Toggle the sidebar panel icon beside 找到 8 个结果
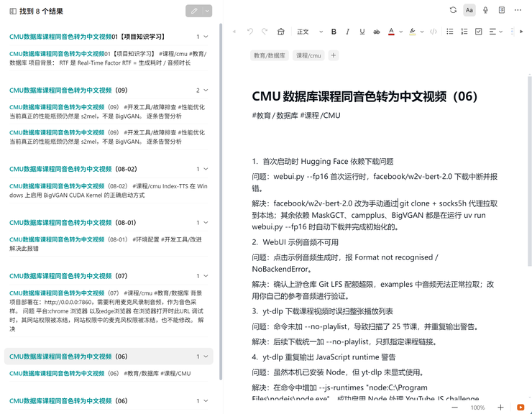Image resolution: width=532 pixels, height=414 pixels. 13,11
